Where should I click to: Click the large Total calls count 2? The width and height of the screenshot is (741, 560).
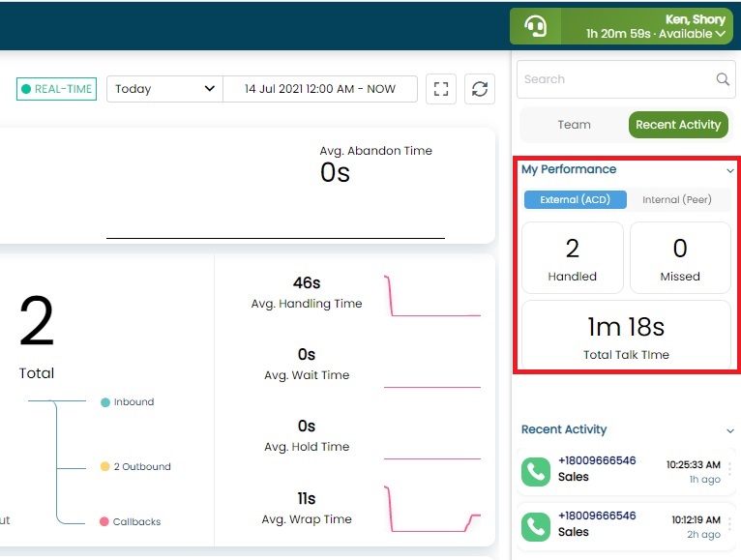(x=37, y=321)
